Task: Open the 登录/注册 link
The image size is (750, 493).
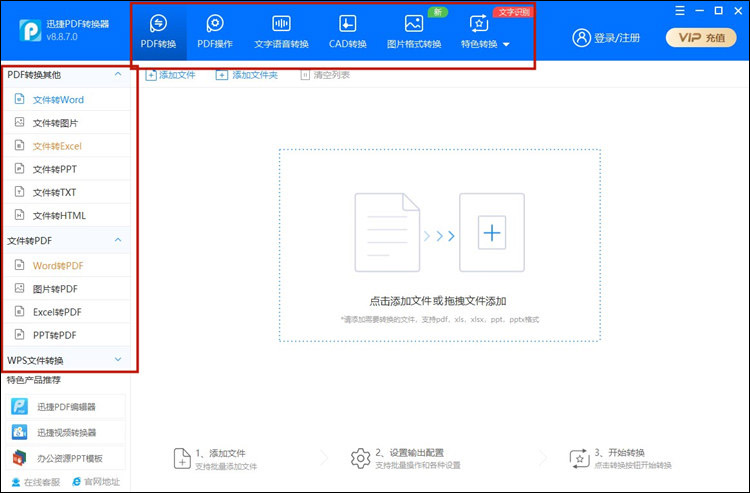Action: click(617, 38)
